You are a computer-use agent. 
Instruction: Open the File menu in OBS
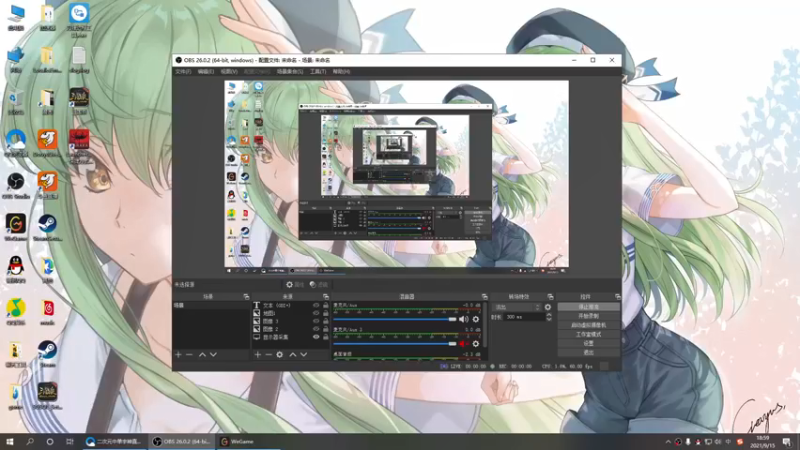[x=183, y=71]
